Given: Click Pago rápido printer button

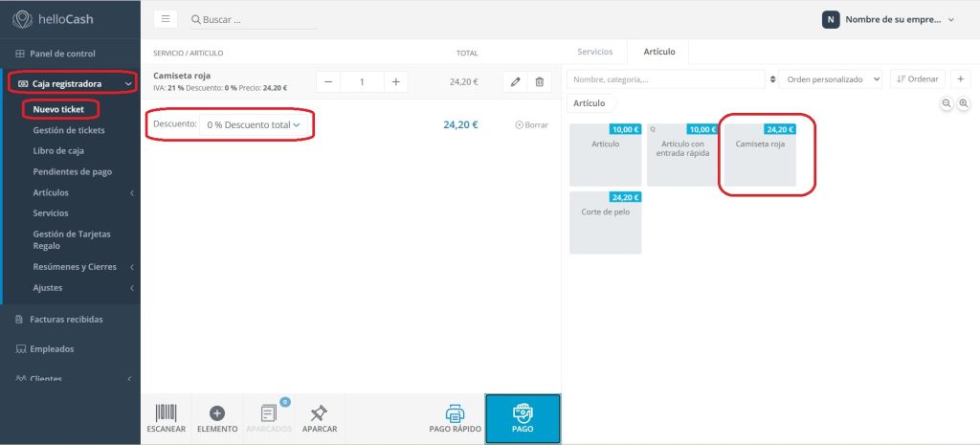Looking at the screenshot, I should pyautogui.click(x=455, y=419).
